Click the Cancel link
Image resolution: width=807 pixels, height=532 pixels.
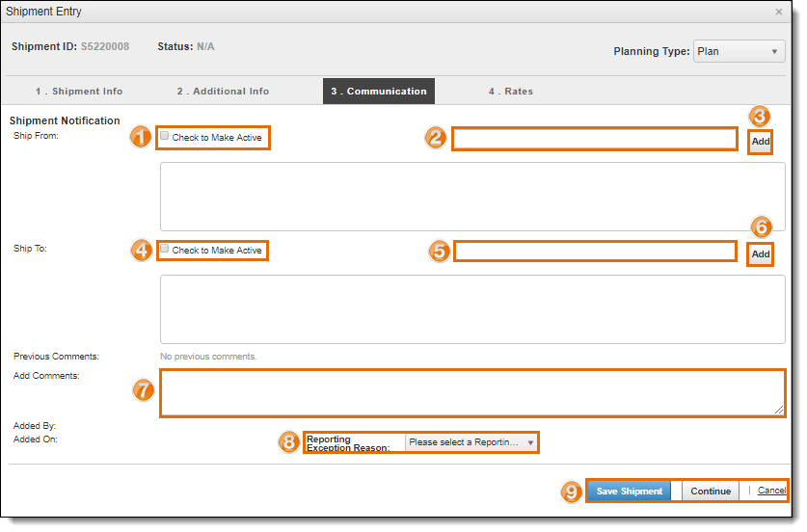(771, 491)
